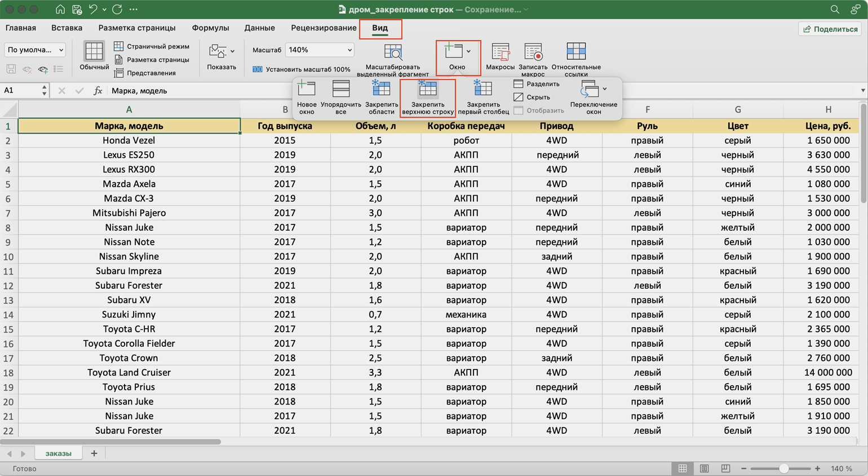Click the zoom slider in status bar
Screen dimensions: 868x476
click(783, 469)
